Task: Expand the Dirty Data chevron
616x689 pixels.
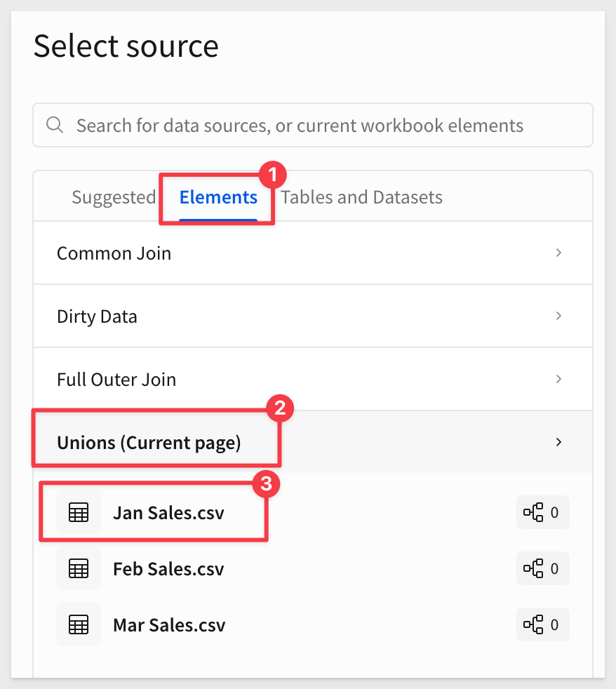Action: (x=558, y=316)
